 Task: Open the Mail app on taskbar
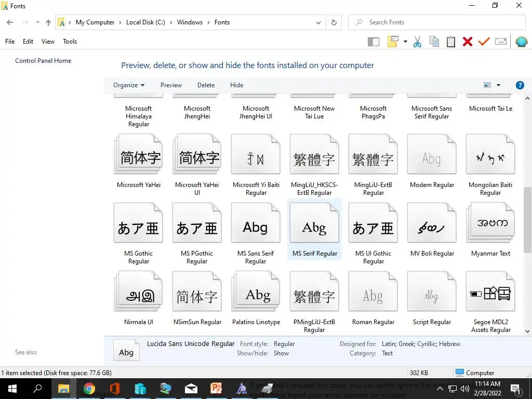pyautogui.click(x=191, y=389)
